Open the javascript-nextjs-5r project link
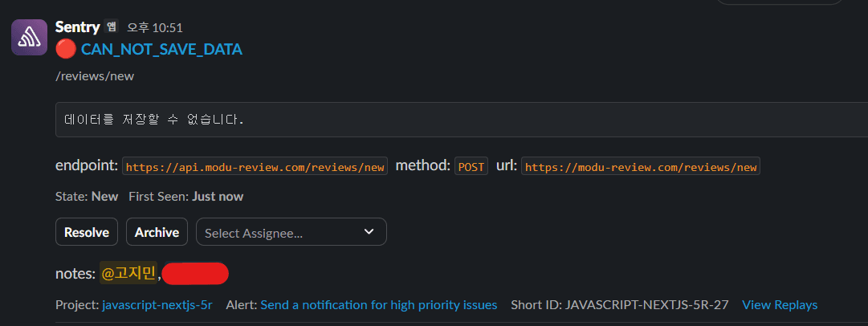 [x=157, y=305]
